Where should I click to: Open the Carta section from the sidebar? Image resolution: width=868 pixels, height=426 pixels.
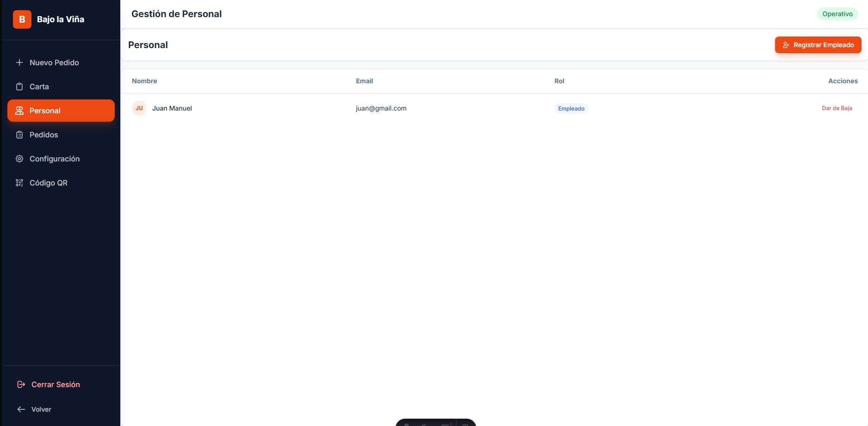pyautogui.click(x=39, y=86)
